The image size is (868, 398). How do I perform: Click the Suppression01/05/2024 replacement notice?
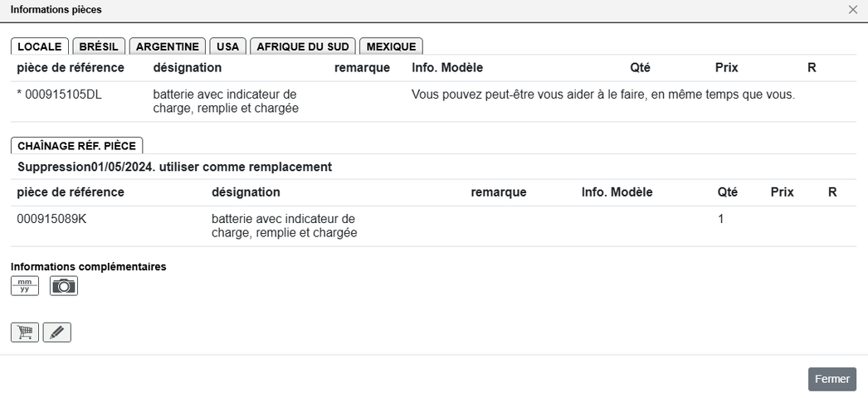(175, 167)
